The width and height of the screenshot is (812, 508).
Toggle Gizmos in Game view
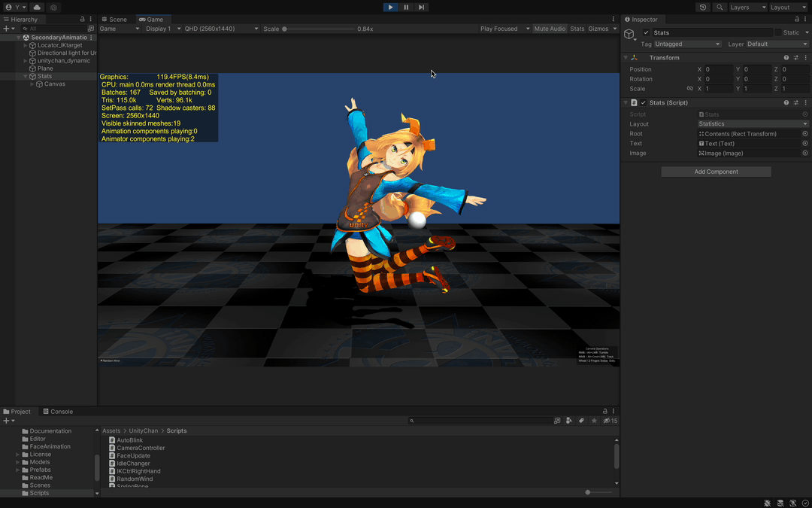coord(598,29)
